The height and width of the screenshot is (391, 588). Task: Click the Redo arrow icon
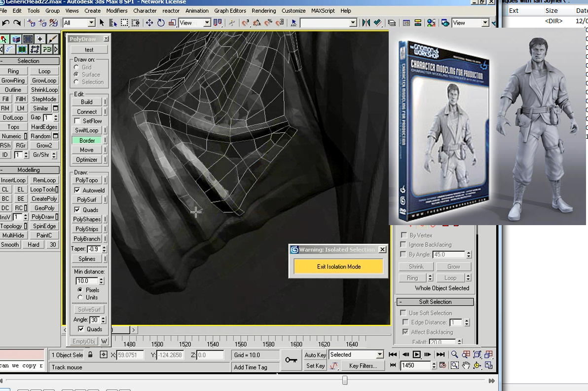pyautogui.click(x=17, y=23)
